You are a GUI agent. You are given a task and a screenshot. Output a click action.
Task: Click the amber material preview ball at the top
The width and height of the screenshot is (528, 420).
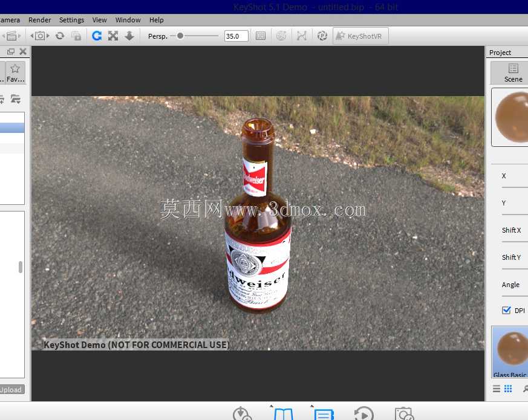tap(512, 117)
